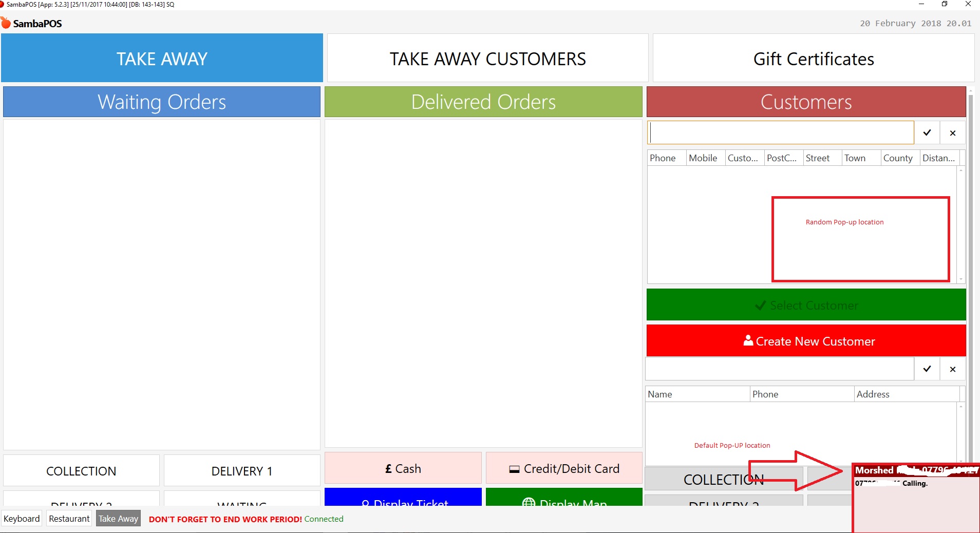Viewport: 980px width, 533px height.
Task: Choose Credit/Debit Card payment
Action: coord(564,469)
